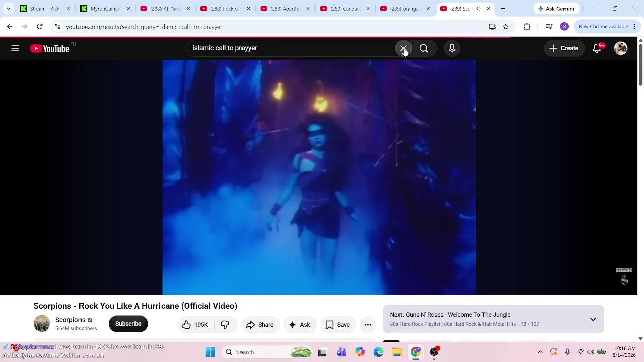Open the Ask Gemini button
644x362 pixels.
point(556,9)
